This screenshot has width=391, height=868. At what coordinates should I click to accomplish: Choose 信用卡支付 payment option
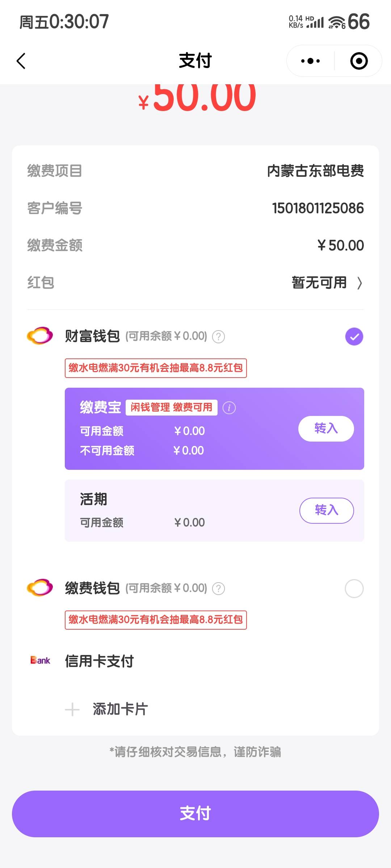(100, 661)
